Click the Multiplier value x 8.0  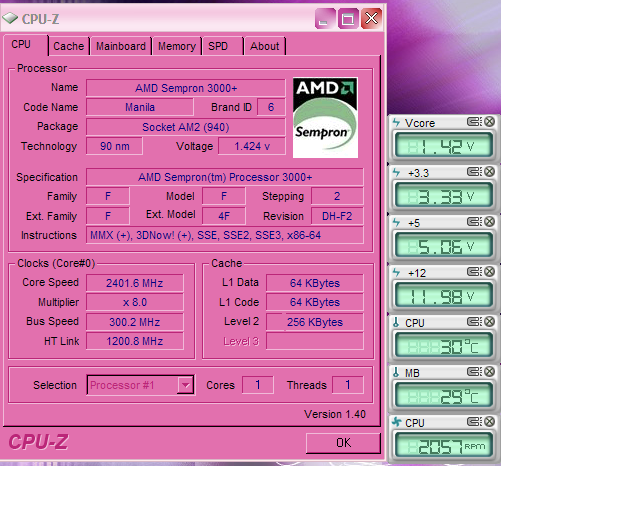click(135, 302)
